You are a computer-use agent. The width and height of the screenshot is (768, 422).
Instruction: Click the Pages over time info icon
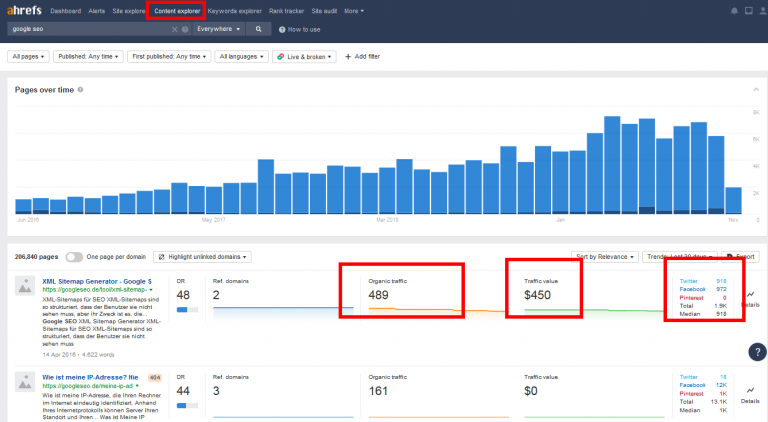(80, 90)
